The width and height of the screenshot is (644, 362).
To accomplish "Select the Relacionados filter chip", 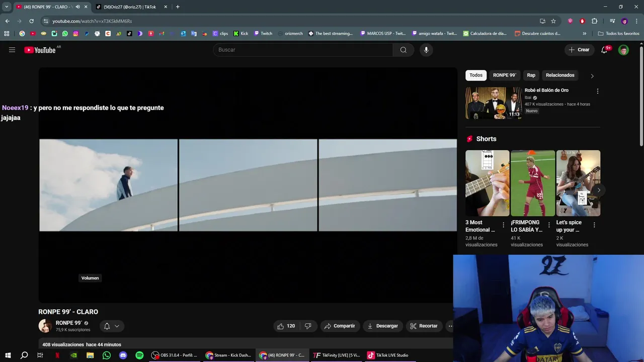I will (560, 75).
